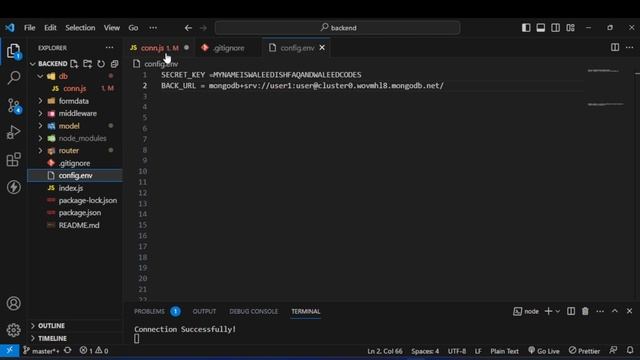Image resolution: width=640 pixels, height=360 pixels.
Task: Open the View menu
Action: coord(111,28)
